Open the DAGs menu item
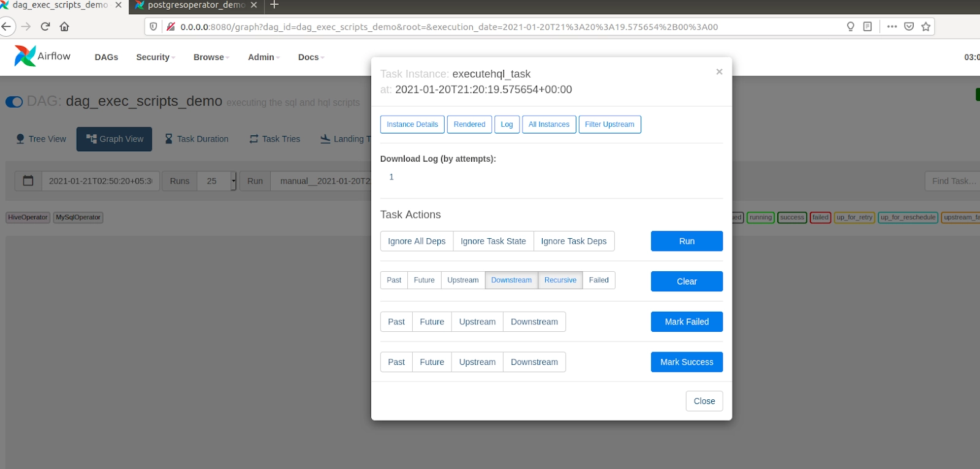This screenshot has width=980, height=469. click(x=106, y=57)
